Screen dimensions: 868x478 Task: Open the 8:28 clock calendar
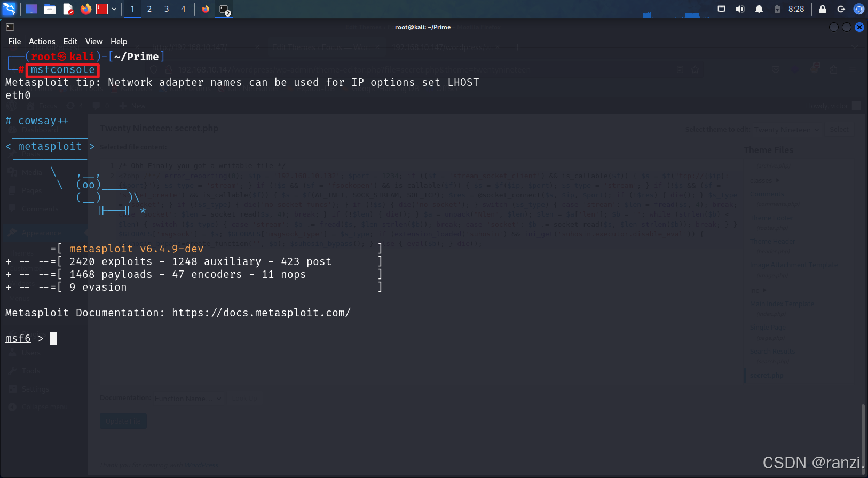[x=796, y=9]
